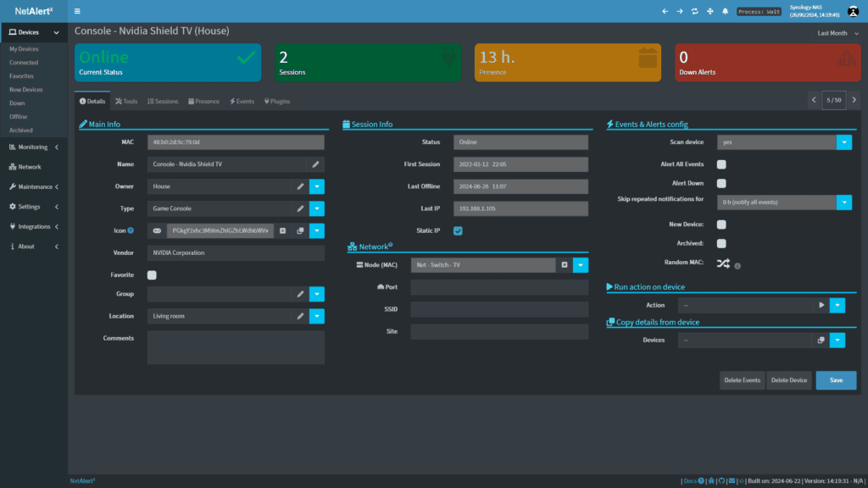Select the back arrow icon in the header
Screen dimensions: 868x488
pyautogui.click(x=665, y=11)
